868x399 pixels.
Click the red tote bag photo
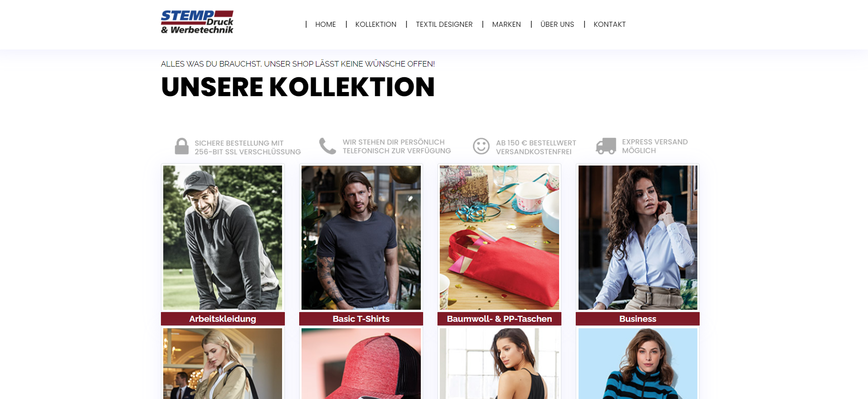(499, 238)
